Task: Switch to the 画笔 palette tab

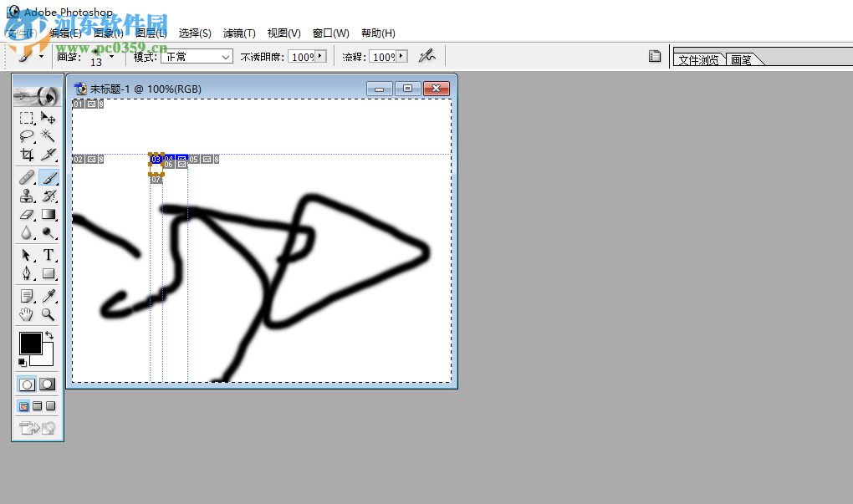Action: (x=742, y=59)
